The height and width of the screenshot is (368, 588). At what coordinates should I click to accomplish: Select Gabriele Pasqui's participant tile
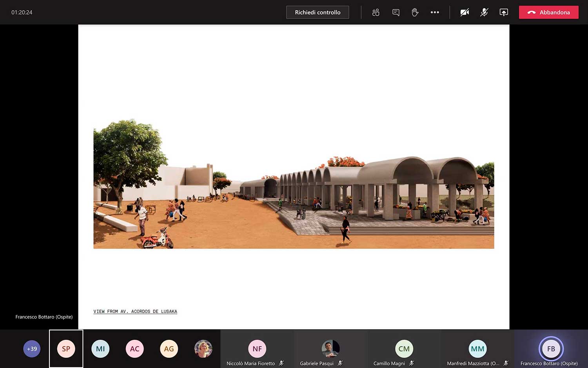[x=330, y=349]
